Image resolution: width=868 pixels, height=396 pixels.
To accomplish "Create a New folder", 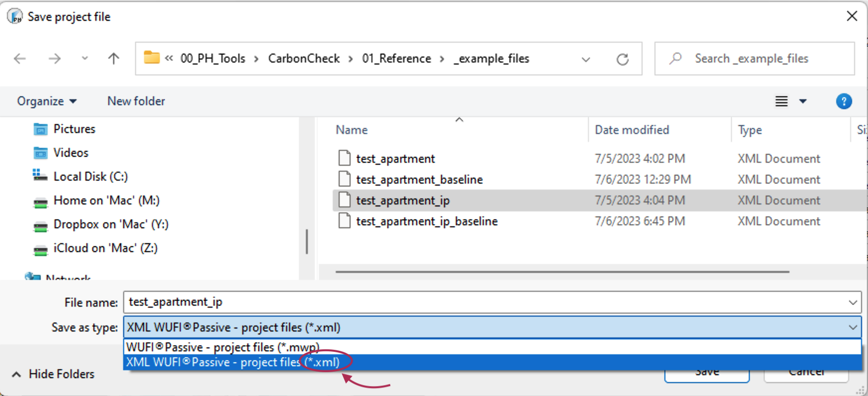I will [x=136, y=101].
